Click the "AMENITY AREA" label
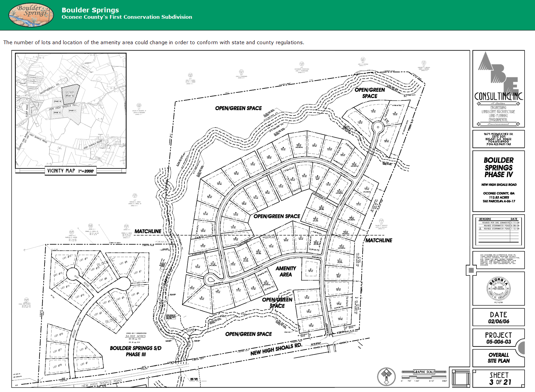This screenshot has height=392, width=535. click(286, 271)
